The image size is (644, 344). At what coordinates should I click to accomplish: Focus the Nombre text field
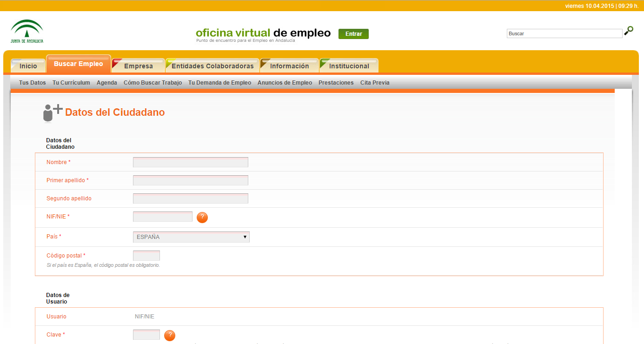pos(190,162)
